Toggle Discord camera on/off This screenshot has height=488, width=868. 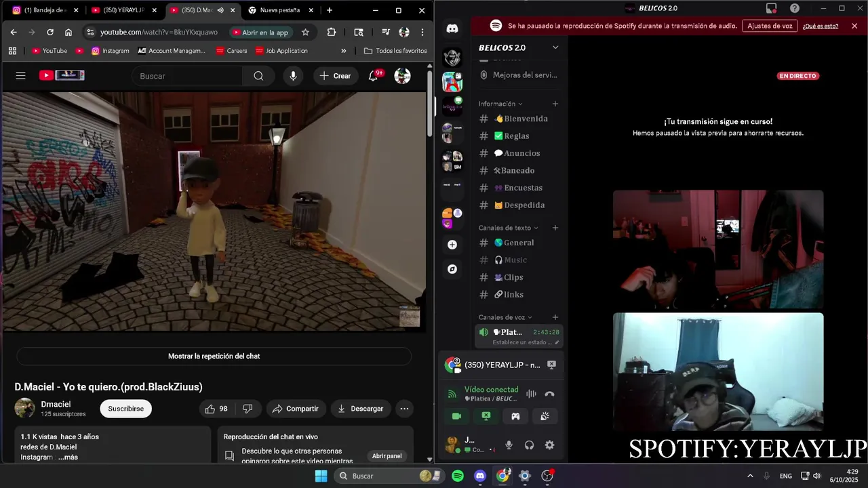tap(456, 416)
